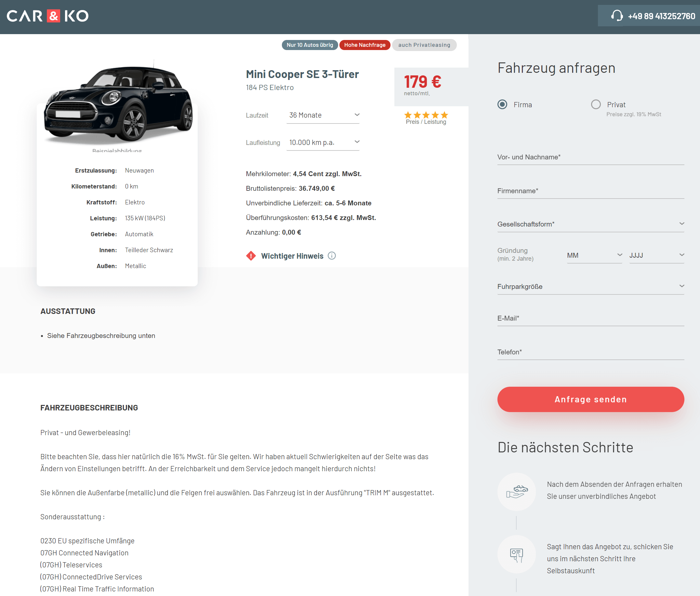700x596 pixels.
Task: Click the AUSSTATTUNG heading
Action: pyautogui.click(x=68, y=311)
